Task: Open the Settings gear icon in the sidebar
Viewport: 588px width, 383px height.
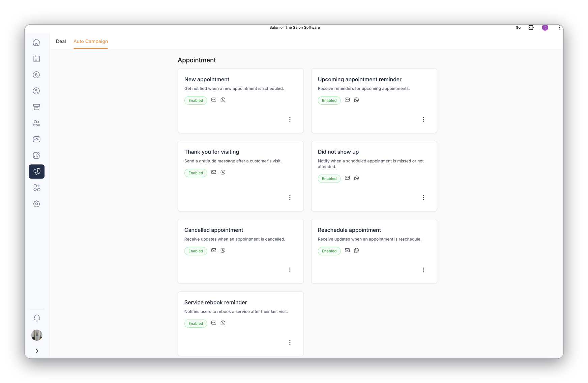Action: point(36,204)
